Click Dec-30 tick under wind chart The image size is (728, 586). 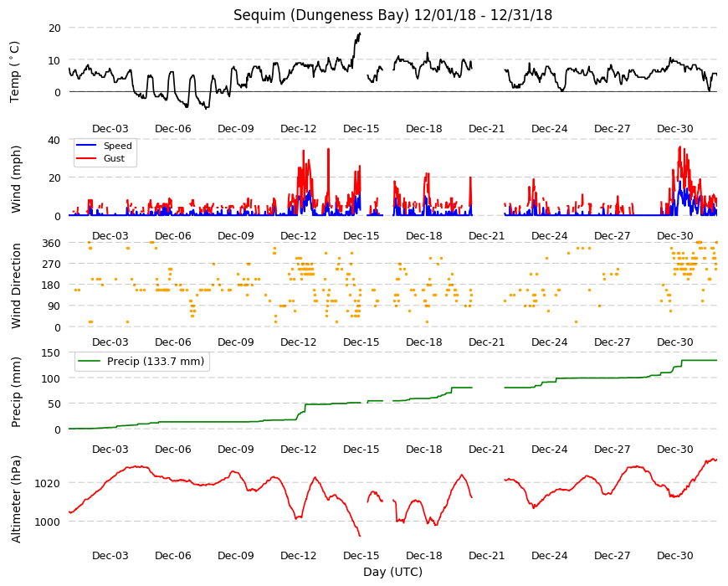tap(674, 236)
